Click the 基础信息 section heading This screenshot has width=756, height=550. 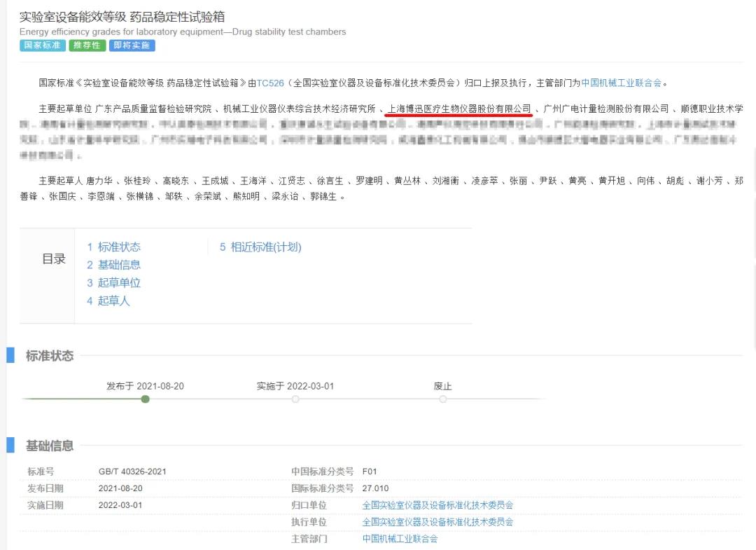click(50, 446)
